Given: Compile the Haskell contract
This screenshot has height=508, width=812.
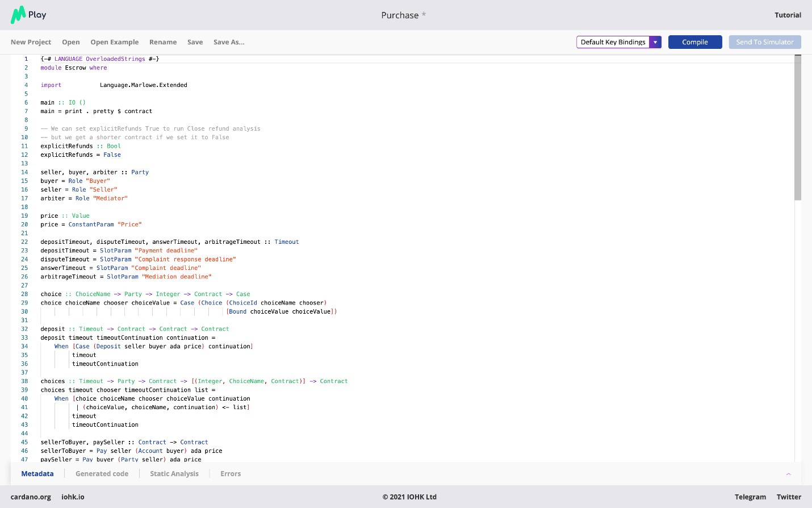Looking at the screenshot, I should click(x=695, y=42).
